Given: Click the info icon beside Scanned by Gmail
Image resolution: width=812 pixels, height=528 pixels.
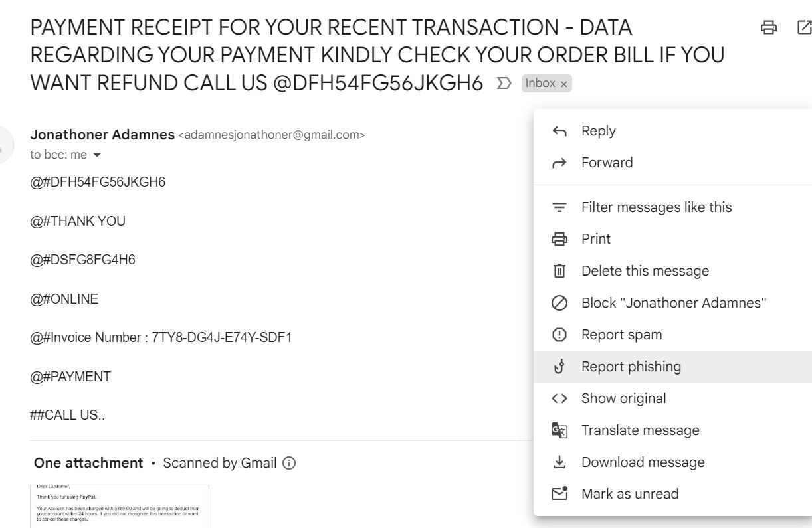Looking at the screenshot, I should [289, 463].
